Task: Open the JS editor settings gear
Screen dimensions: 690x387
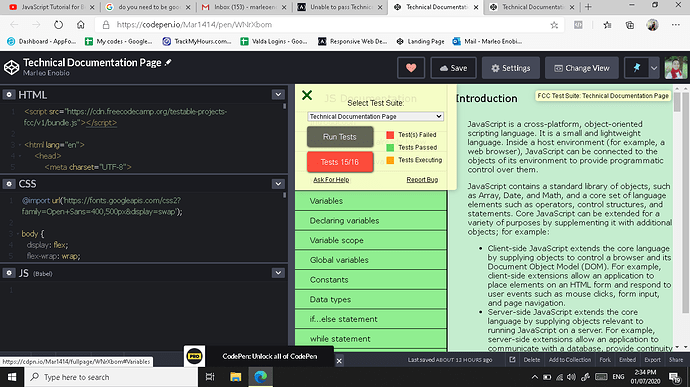Action: (9, 273)
